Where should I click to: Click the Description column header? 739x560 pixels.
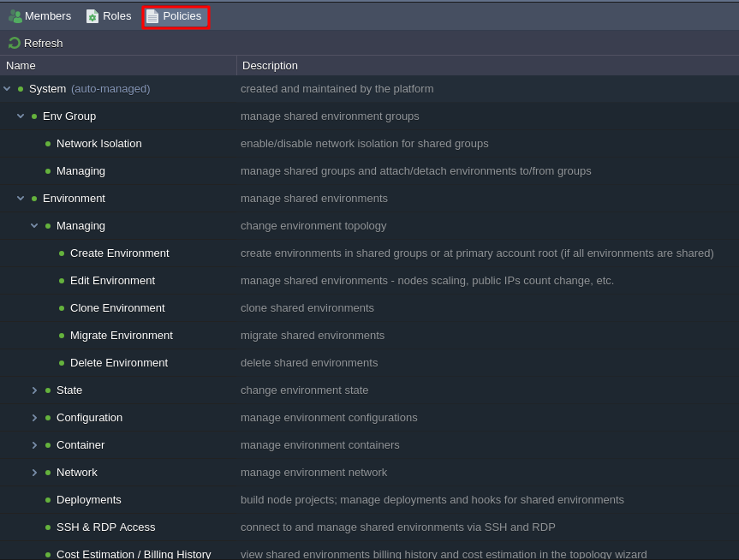pyautogui.click(x=486, y=66)
